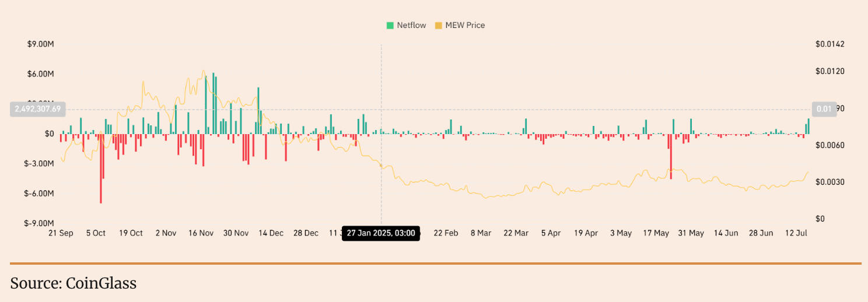Click the 2,492,307.69 crosshair value label
This screenshot has height=302, width=868.
coord(38,109)
